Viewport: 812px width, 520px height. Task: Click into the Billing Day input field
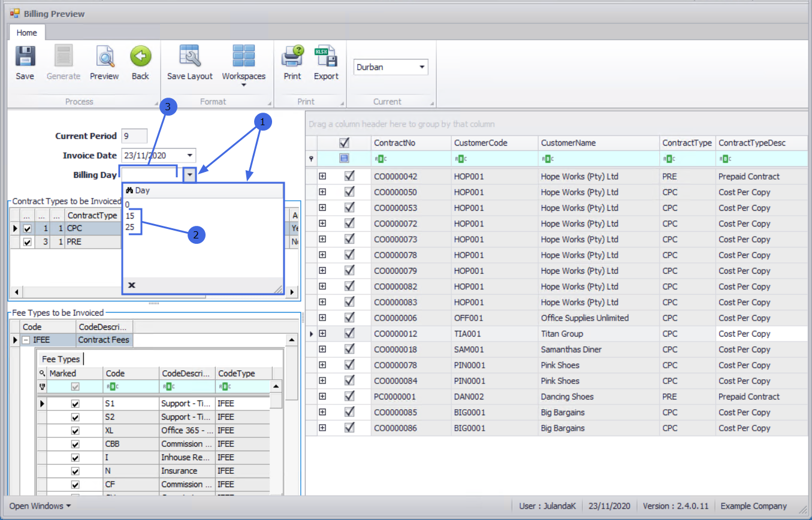(150, 174)
